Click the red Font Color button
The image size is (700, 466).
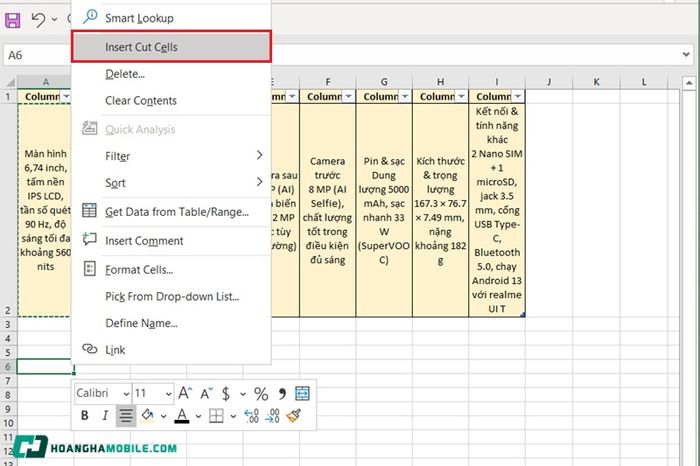coord(181,416)
